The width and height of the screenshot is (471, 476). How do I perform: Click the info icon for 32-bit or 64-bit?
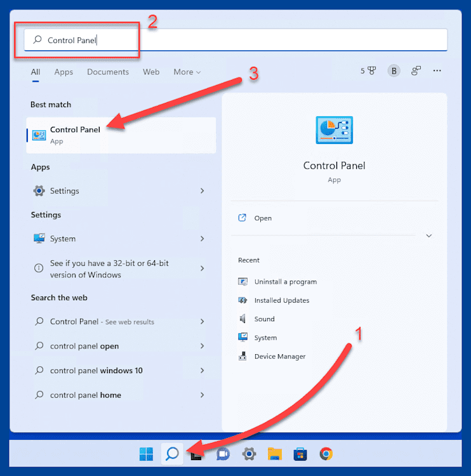point(39,268)
